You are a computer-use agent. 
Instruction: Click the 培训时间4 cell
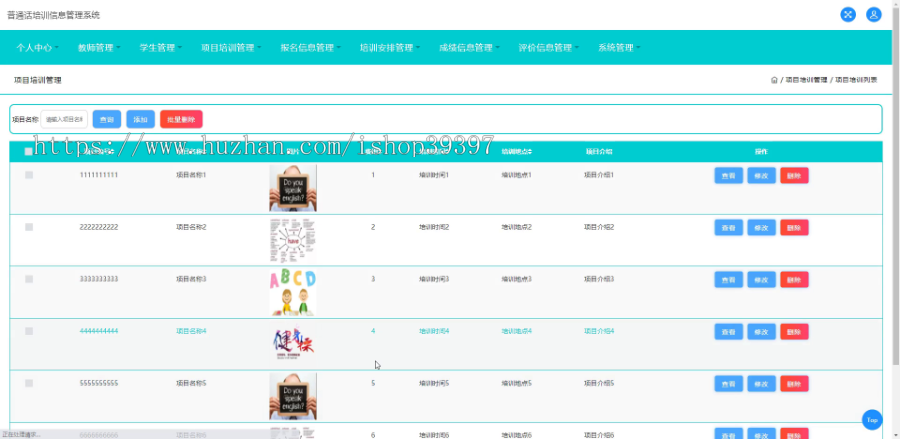pyautogui.click(x=434, y=331)
